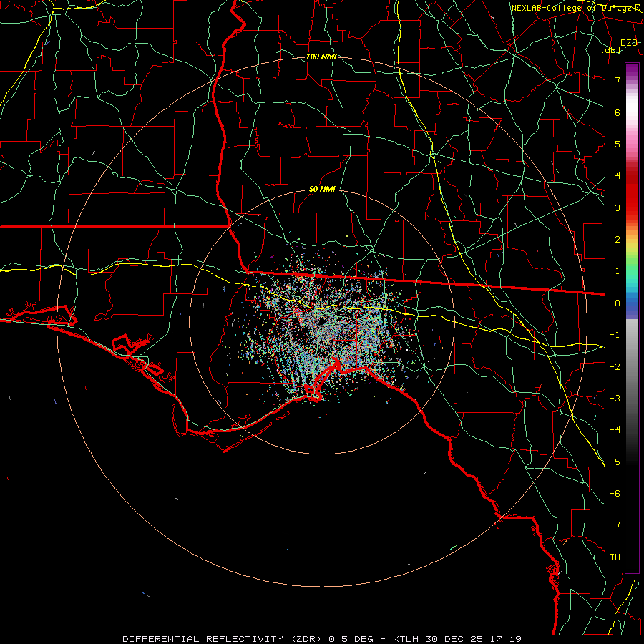644x644 pixels.
Task: Click the '-2' value on the color scale
Action: coord(615,367)
